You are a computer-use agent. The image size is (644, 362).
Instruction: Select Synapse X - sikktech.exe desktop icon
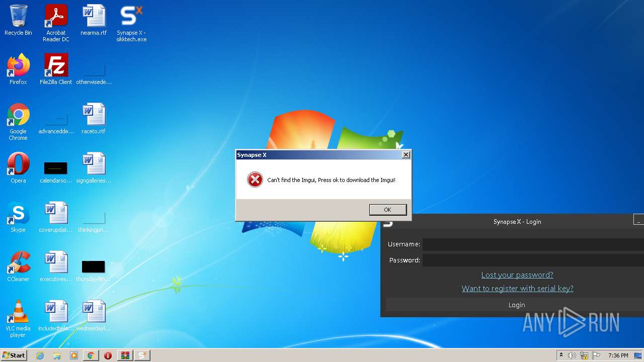pos(131,23)
